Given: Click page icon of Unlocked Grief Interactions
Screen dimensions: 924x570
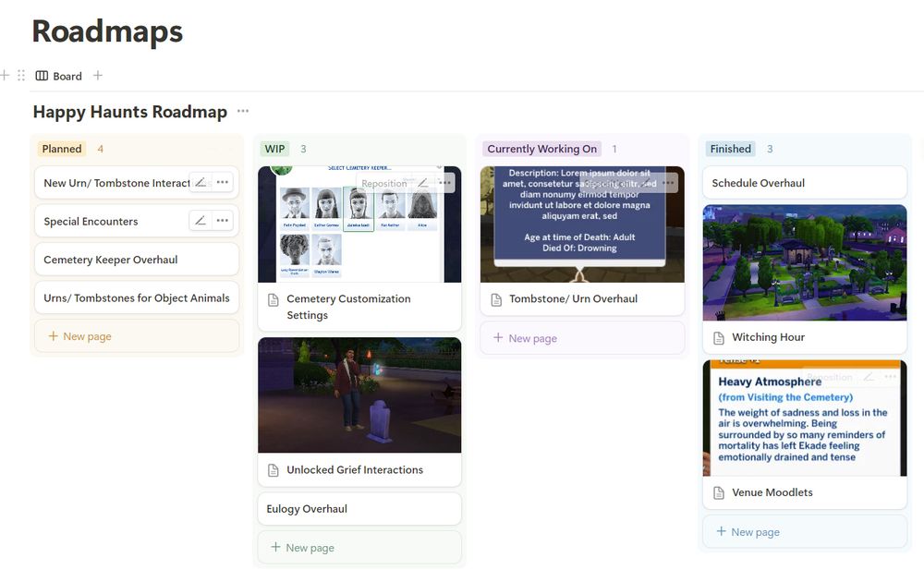Looking at the screenshot, I should (274, 470).
